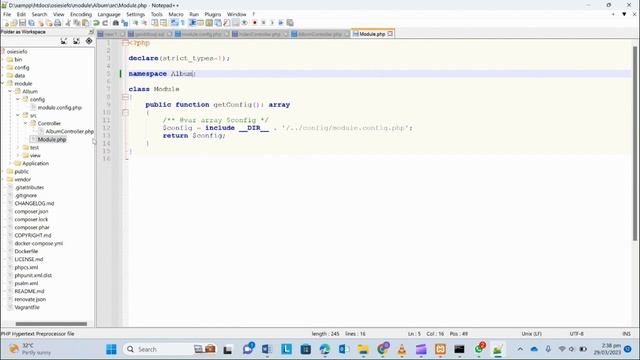Click Expand all folders icon in workspace panel
This screenshot has width=640, height=360.
(64, 41)
